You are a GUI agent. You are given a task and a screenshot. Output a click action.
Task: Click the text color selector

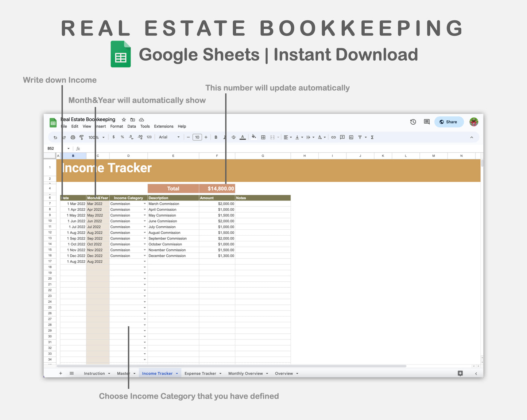coord(243,137)
